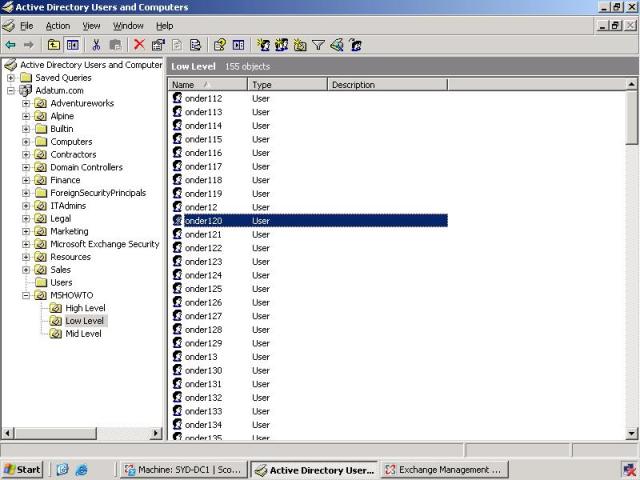Click the Start button
Viewport: 640px width, 480px height.
click(x=22, y=470)
